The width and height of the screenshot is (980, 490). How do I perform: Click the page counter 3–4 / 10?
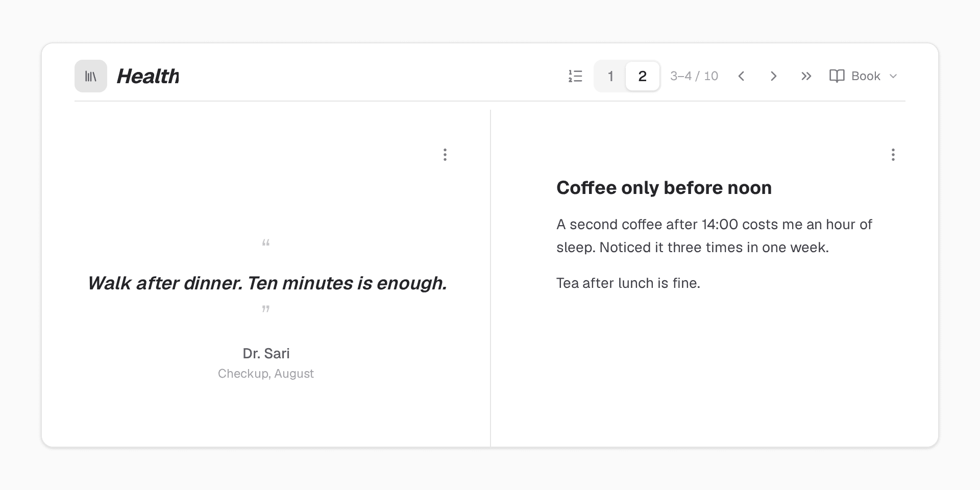click(x=694, y=76)
